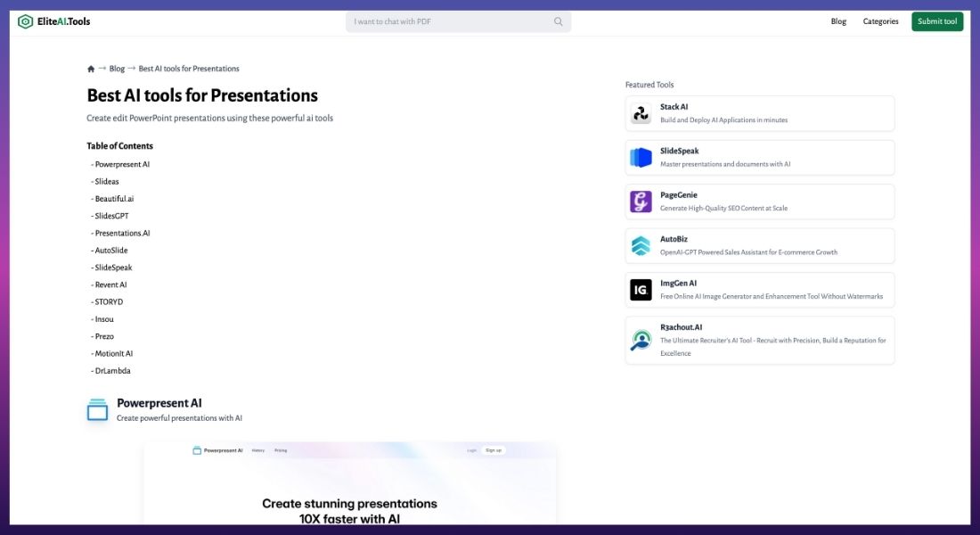Jump to Powerpresent AI in table of contents
Screen dimensions: 980x535
[122, 165]
